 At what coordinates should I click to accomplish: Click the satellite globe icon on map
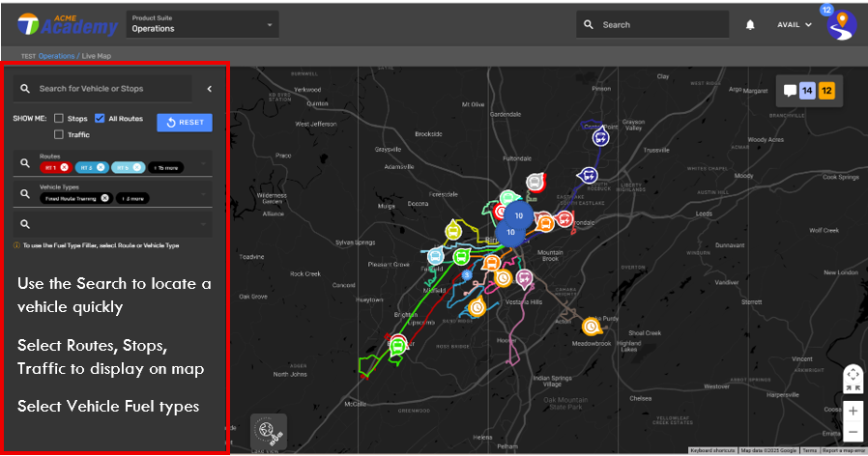(268, 431)
